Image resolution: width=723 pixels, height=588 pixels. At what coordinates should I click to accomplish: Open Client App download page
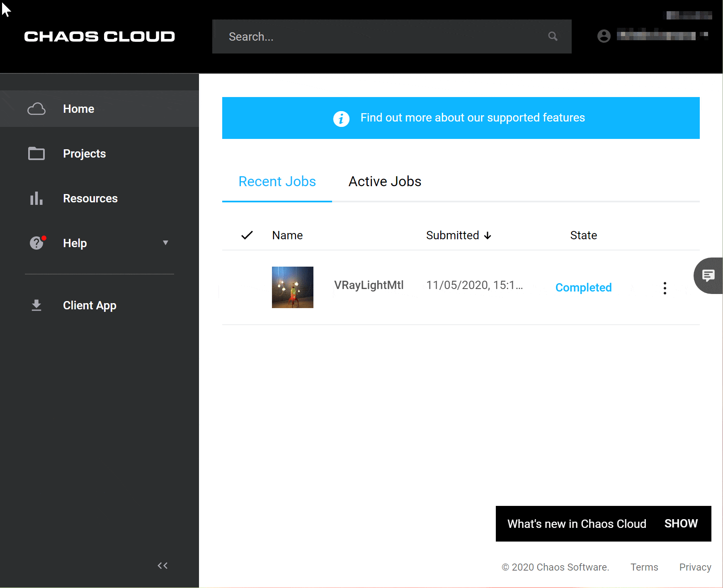click(x=99, y=305)
